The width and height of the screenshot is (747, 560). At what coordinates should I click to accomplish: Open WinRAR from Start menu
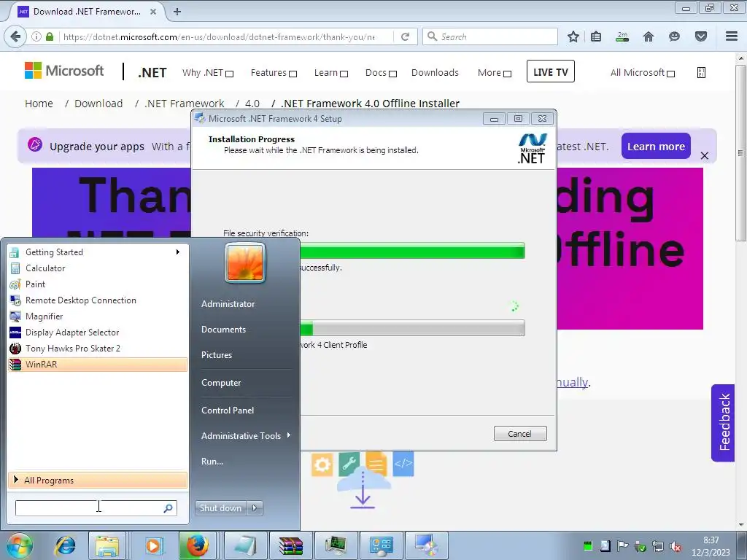point(98,365)
